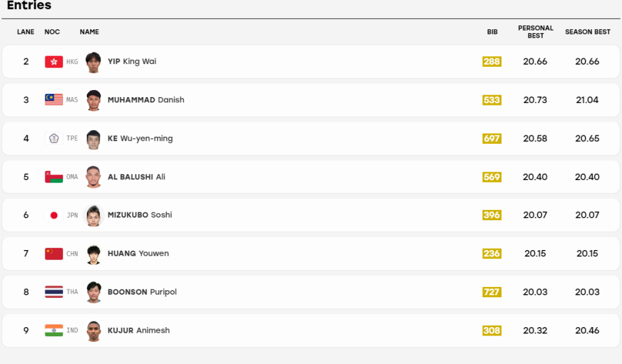Open MUHAMMAD Danish athlete profile link
The width and height of the screenshot is (622, 364).
tap(146, 100)
